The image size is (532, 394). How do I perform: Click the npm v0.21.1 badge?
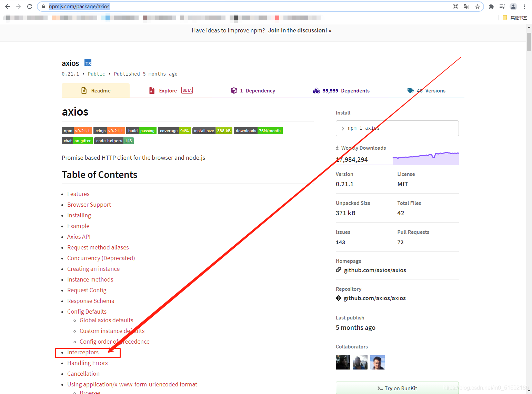(x=77, y=131)
